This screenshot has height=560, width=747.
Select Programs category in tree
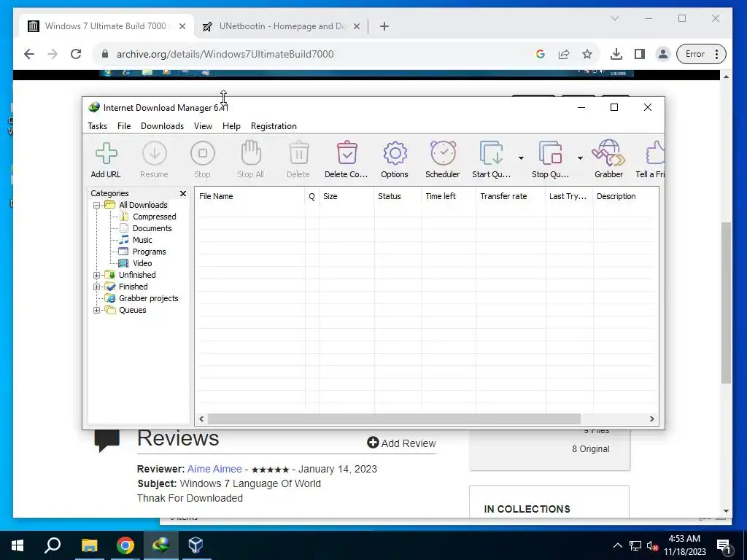[x=149, y=252]
